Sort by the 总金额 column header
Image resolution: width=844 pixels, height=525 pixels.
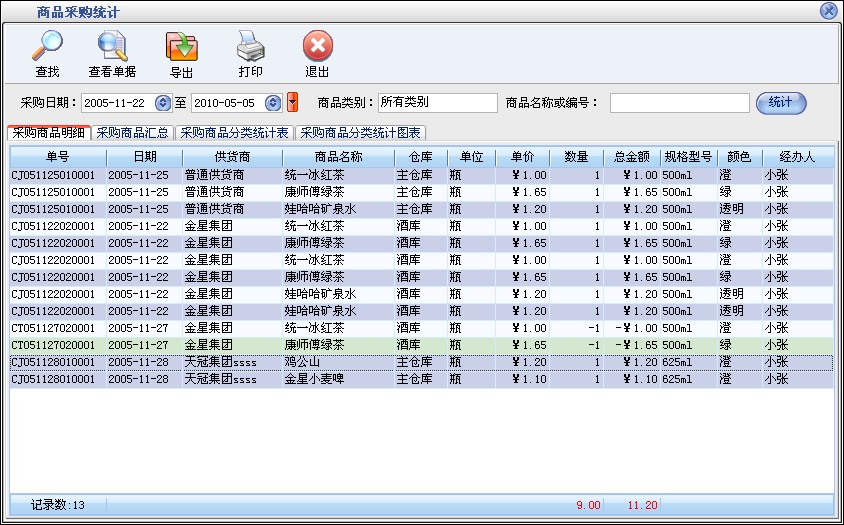[x=632, y=157]
